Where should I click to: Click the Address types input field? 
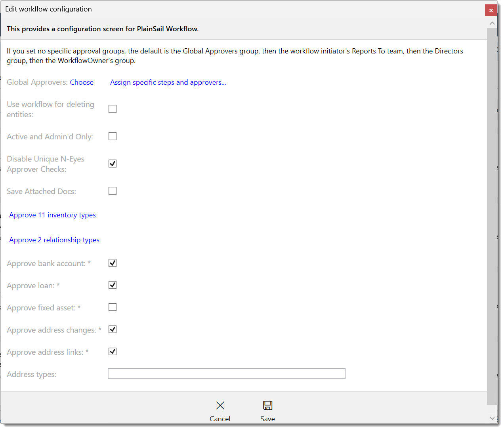coord(226,373)
